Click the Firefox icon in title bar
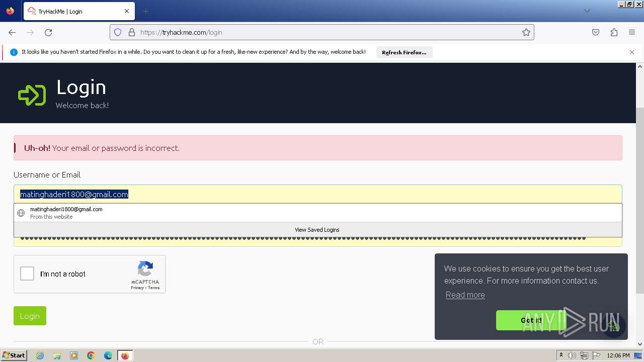The width and height of the screenshot is (644, 362). pyautogui.click(x=10, y=11)
